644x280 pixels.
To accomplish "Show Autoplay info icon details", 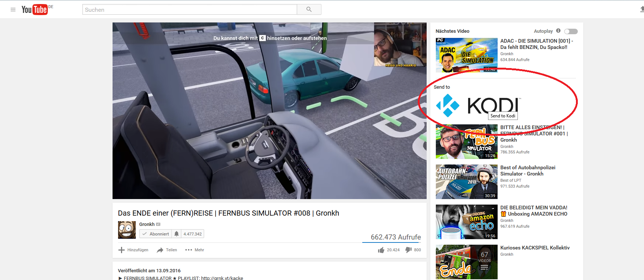I will point(558,31).
